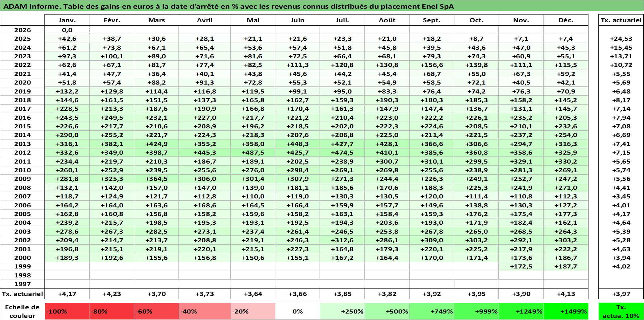
Task: Select the 'Oct.' column header
Action: (476, 20)
